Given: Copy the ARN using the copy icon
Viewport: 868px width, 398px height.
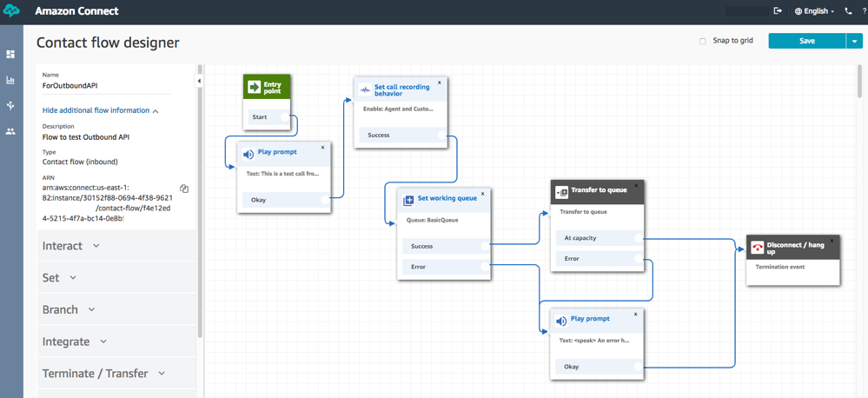Looking at the screenshot, I should point(184,189).
